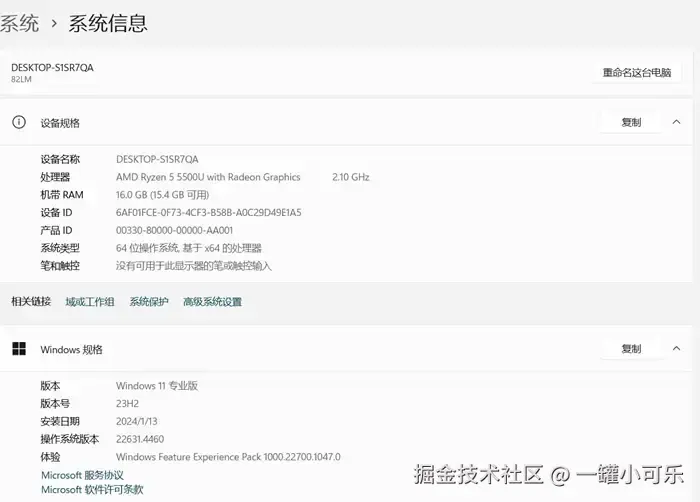Click the 16.0 GB RAM value

click(x=162, y=195)
